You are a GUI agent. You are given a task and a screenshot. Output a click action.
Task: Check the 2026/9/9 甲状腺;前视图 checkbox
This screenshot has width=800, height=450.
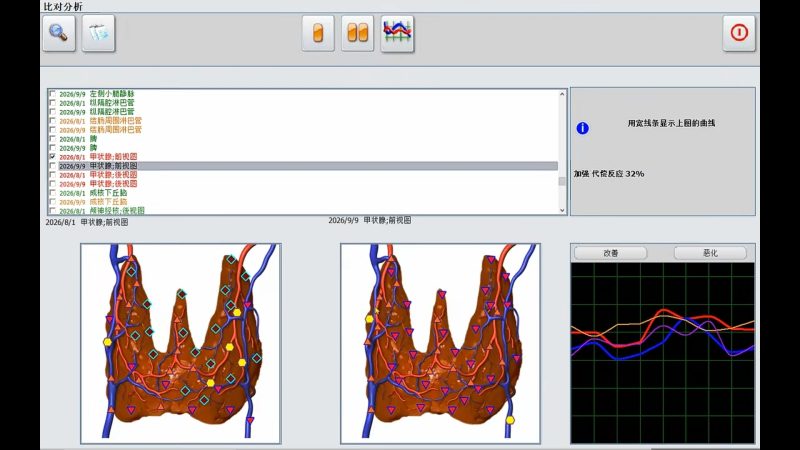coord(53,166)
